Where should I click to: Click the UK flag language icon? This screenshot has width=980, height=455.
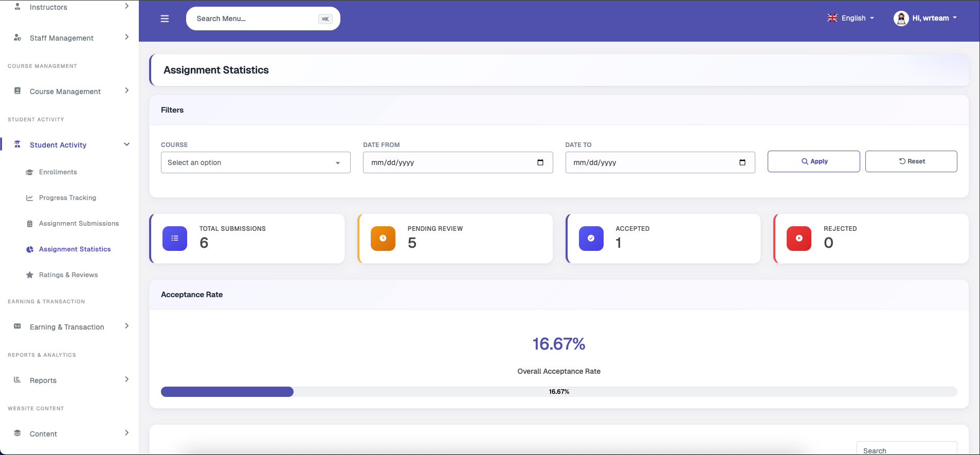pyautogui.click(x=832, y=18)
